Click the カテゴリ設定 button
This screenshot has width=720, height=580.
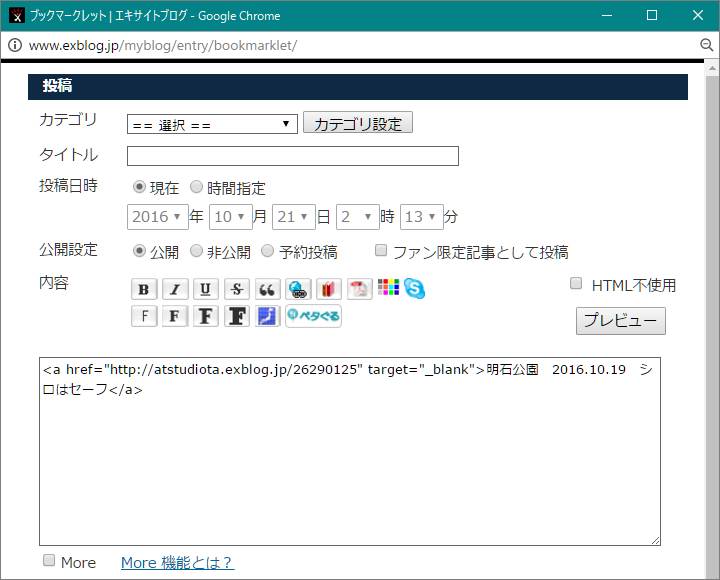pyautogui.click(x=357, y=124)
